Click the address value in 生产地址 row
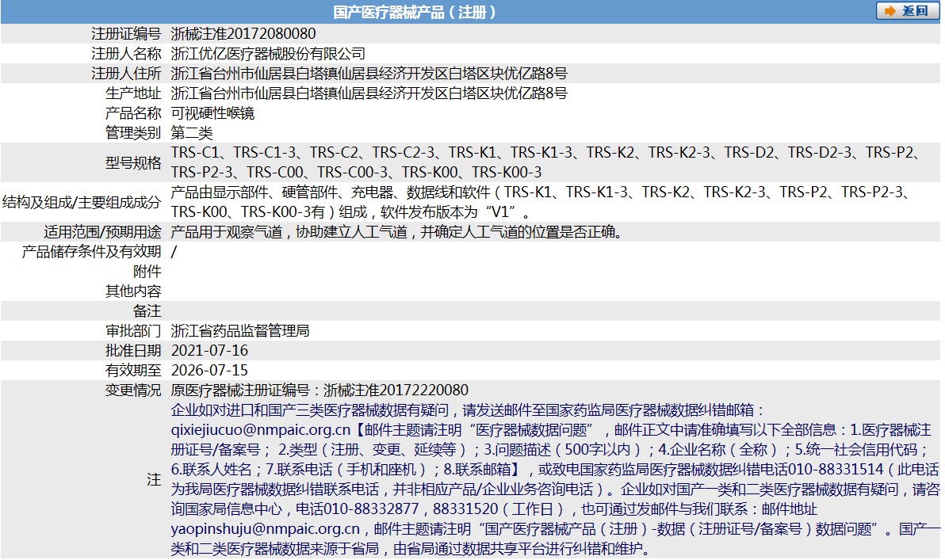945x560 pixels. coord(369,93)
